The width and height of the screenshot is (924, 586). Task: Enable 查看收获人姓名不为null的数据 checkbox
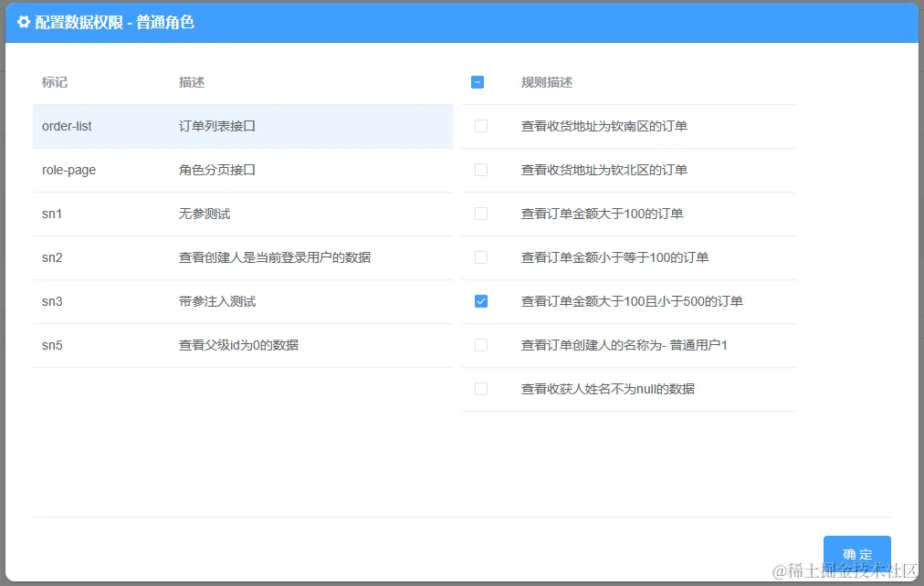click(481, 389)
